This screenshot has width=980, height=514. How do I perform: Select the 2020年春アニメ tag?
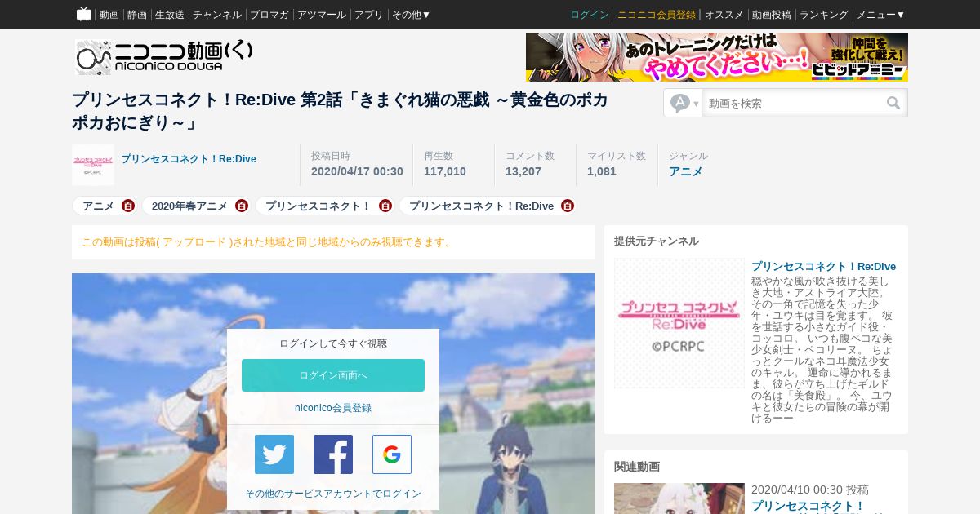189,206
